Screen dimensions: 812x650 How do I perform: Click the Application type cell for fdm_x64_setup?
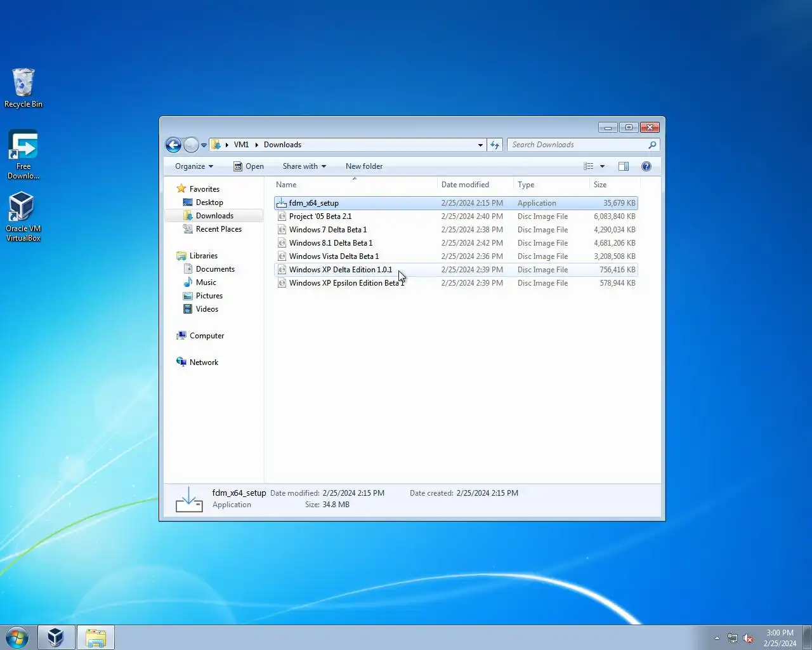click(x=537, y=203)
